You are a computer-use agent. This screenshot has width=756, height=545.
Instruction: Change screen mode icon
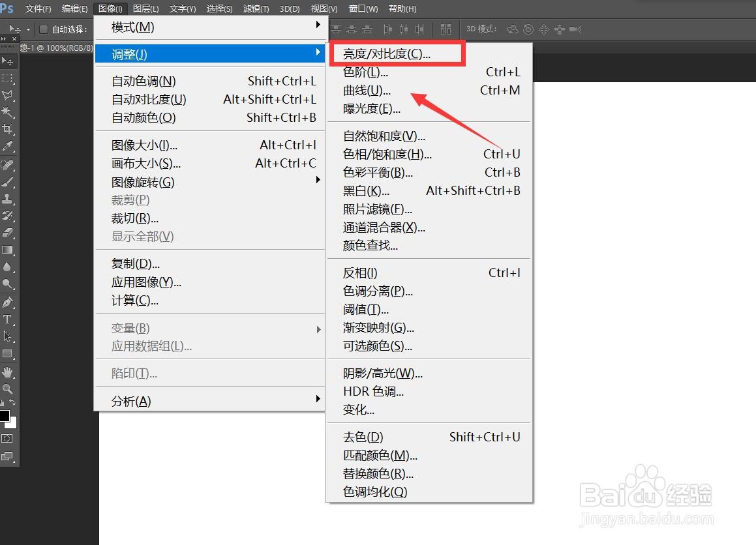pos(7,456)
